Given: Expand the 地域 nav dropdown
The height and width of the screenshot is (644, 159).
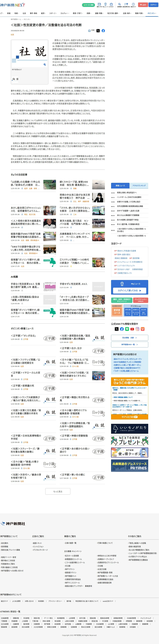Looking at the screenshot, I should click(x=16, y=13).
